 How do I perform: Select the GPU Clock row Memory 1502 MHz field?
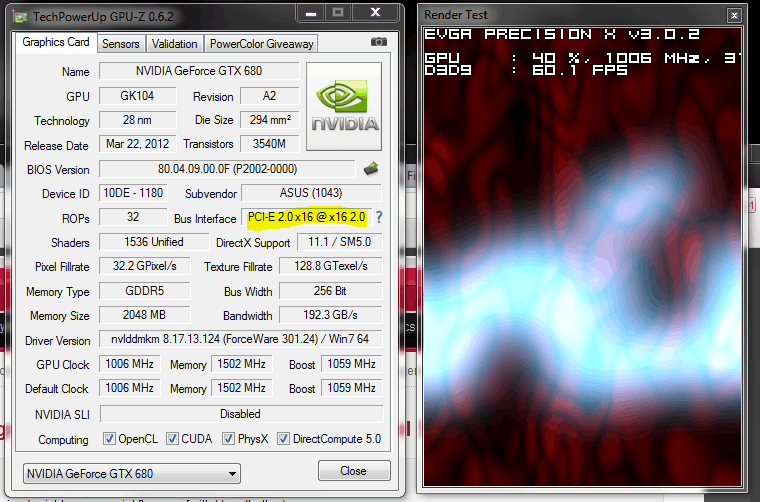241,364
